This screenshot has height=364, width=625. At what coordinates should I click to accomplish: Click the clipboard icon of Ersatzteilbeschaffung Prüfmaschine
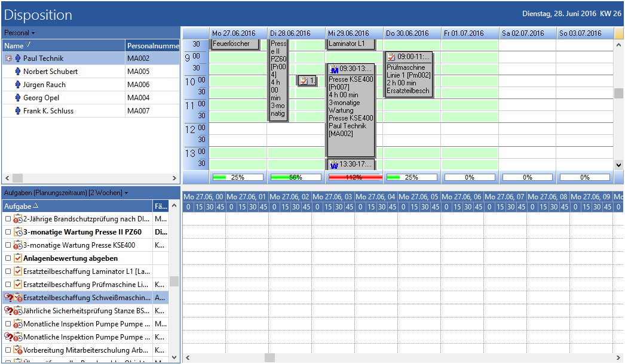(x=18, y=285)
